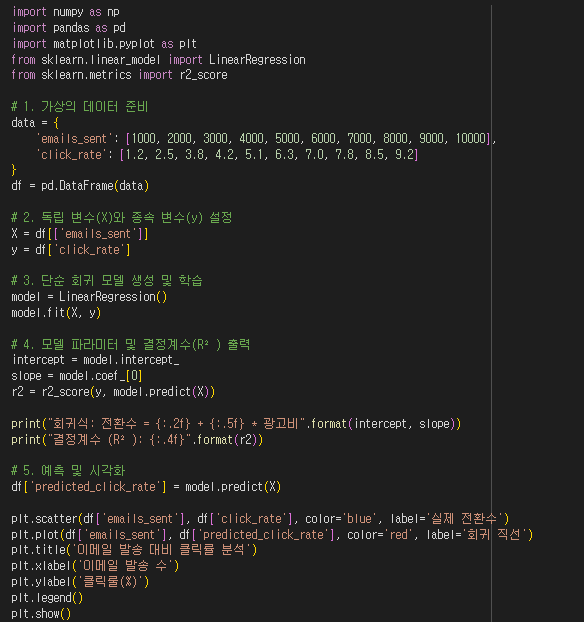Click color='red' in the plt.plot call
Viewport: 584px width, 622px height.
[x=378, y=535]
